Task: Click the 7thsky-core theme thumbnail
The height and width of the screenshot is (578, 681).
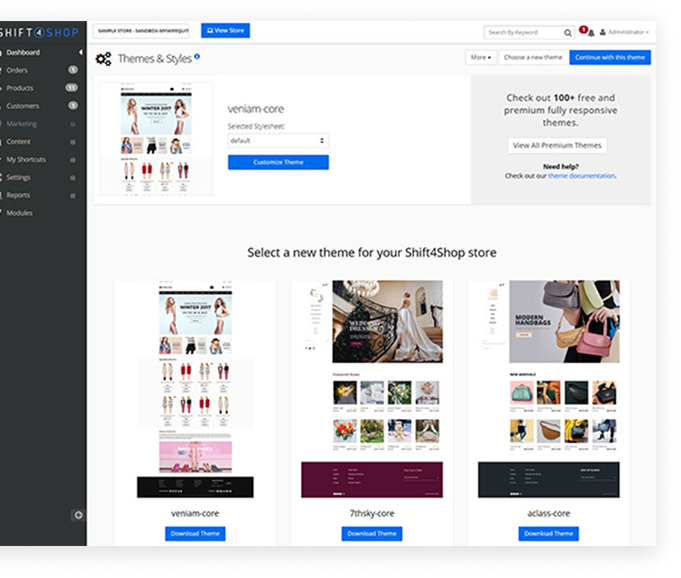Action: pyautogui.click(x=372, y=389)
